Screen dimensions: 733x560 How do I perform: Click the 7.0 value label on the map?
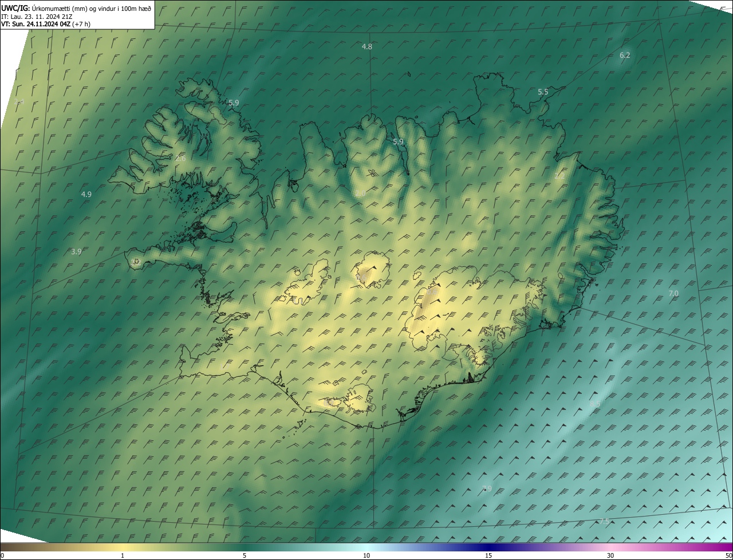click(x=673, y=293)
